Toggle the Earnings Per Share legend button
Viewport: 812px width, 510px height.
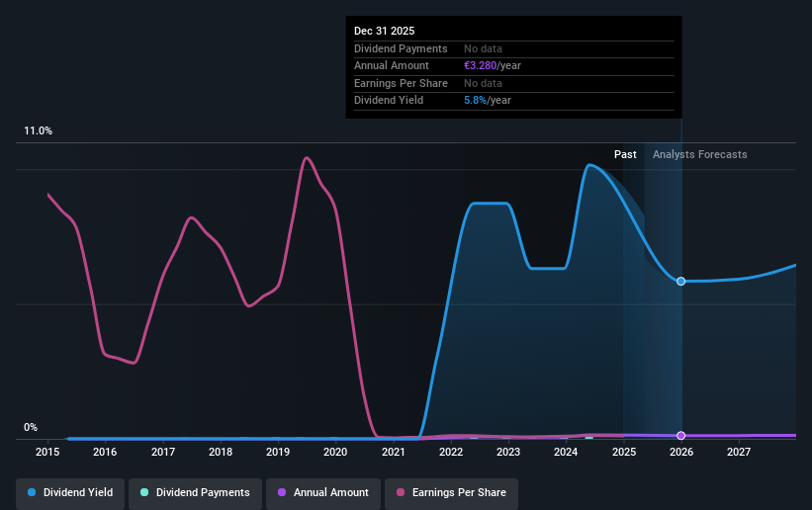click(451, 493)
